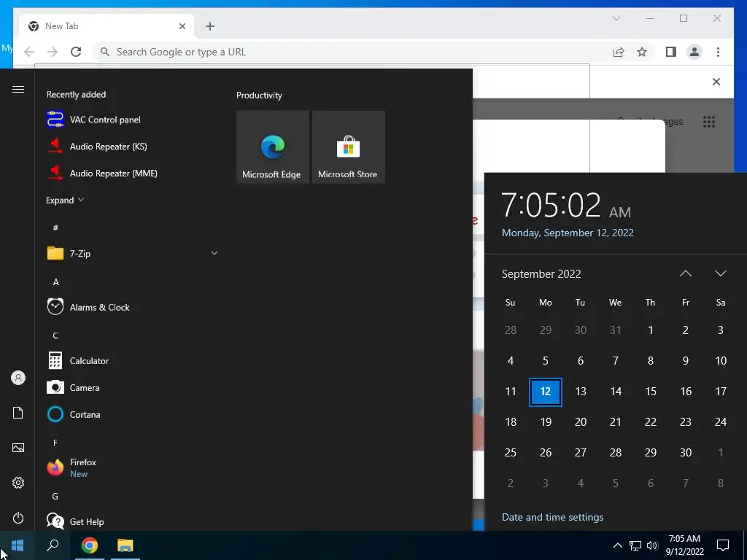This screenshot has width=747, height=560.
Task: Open the notification Action Center icon
Action: 723,545
